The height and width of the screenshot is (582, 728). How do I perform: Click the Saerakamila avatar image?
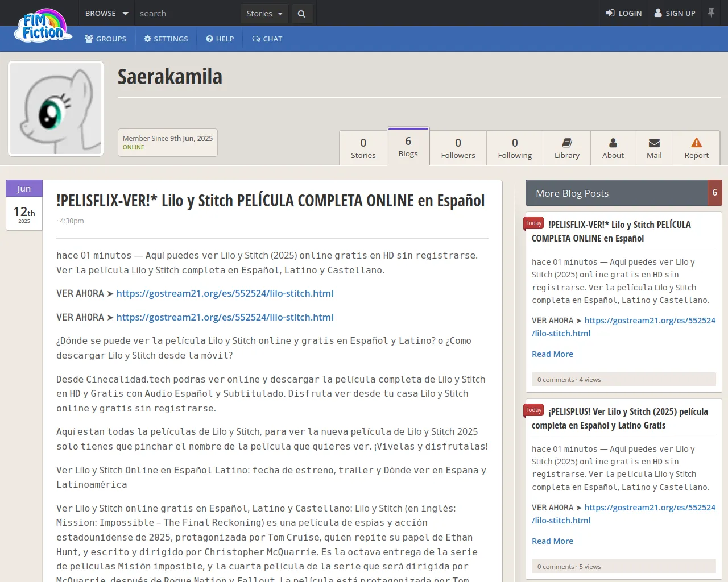[56, 109]
